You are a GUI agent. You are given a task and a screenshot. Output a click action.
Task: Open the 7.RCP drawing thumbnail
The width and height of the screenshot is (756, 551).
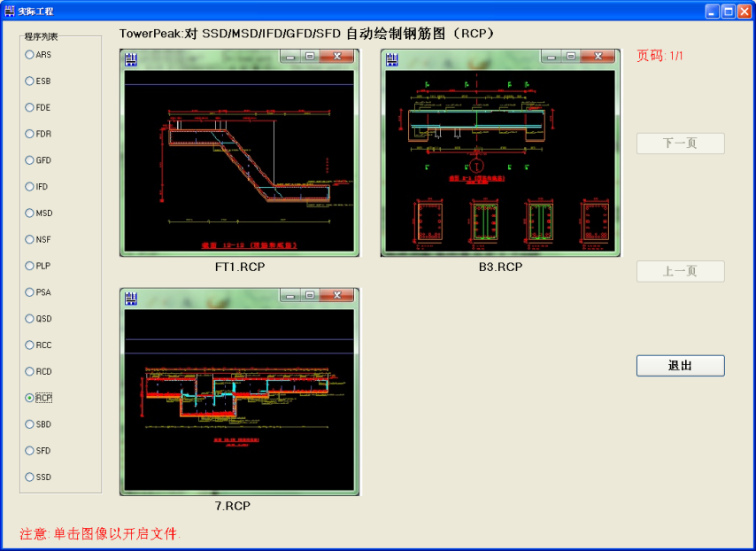click(239, 392)
